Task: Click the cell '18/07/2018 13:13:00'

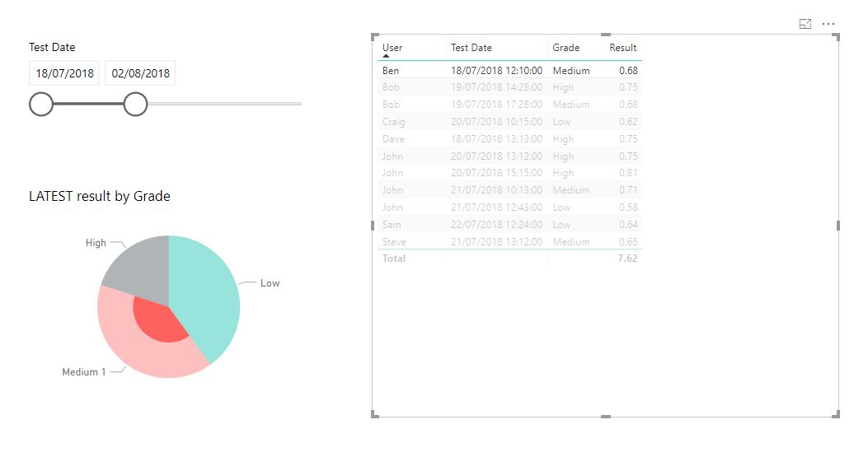Action: point(496,139)
